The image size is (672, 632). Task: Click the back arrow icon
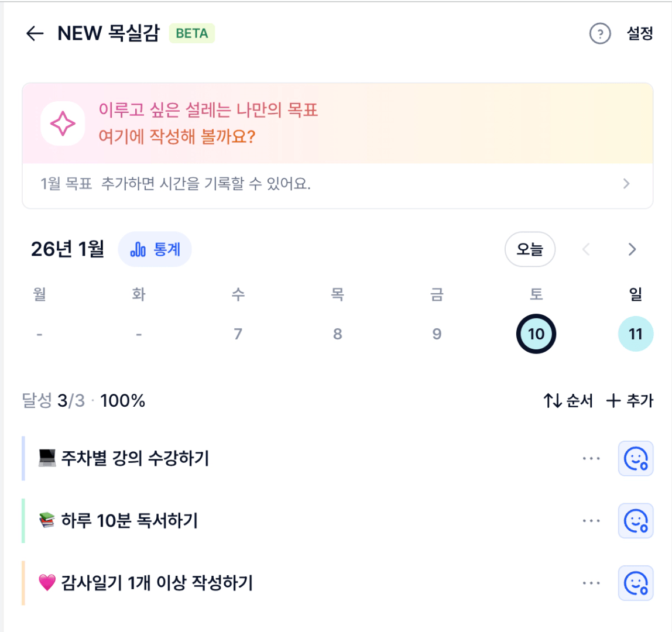pyautogui.click(x=35, y=34)
